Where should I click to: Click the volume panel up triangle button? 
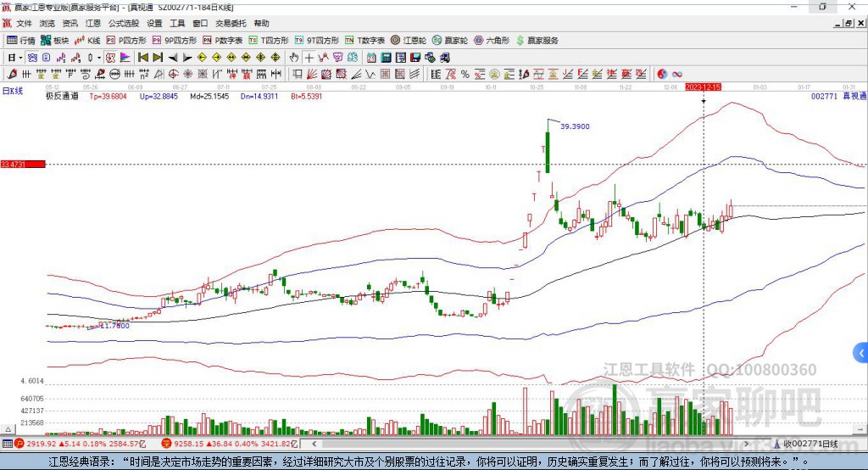[x=8, y=429]
